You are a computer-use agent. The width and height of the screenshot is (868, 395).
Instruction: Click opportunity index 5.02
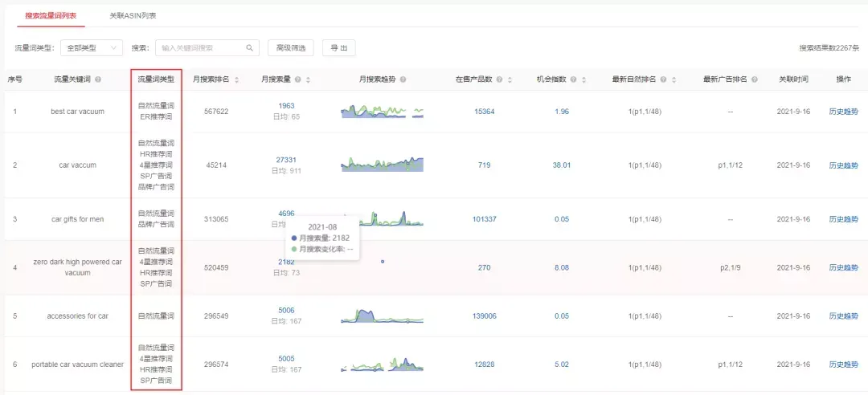tap(562, 364)
